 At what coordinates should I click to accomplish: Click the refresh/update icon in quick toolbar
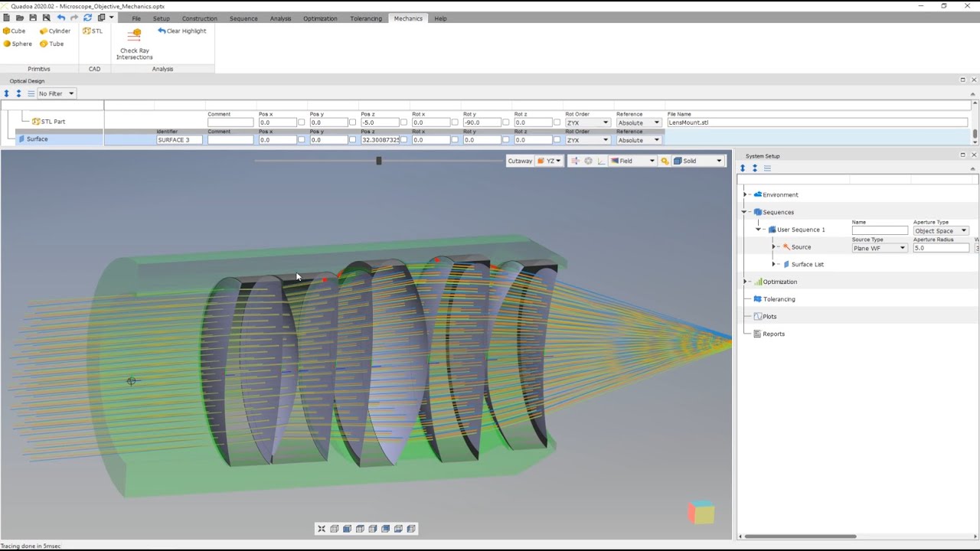[87, 18]
